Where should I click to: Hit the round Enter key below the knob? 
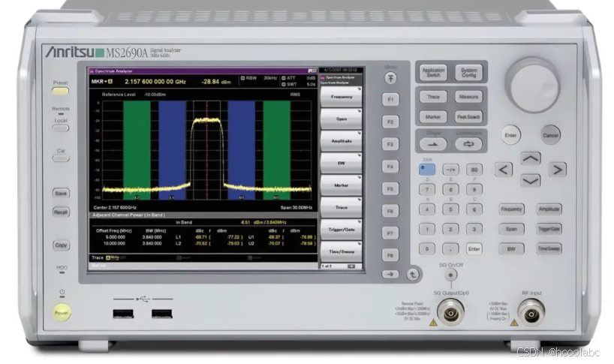(x=510, y=135)
